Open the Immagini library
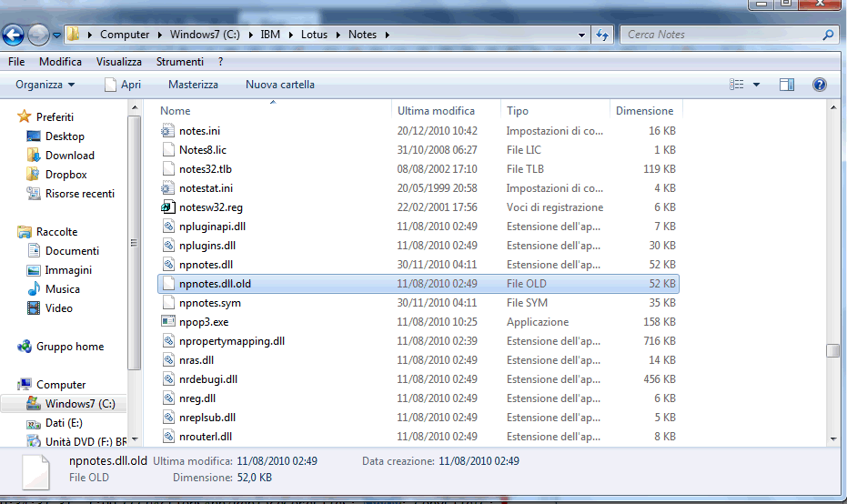This screenshot has width=847, height=504. [68, 270]
